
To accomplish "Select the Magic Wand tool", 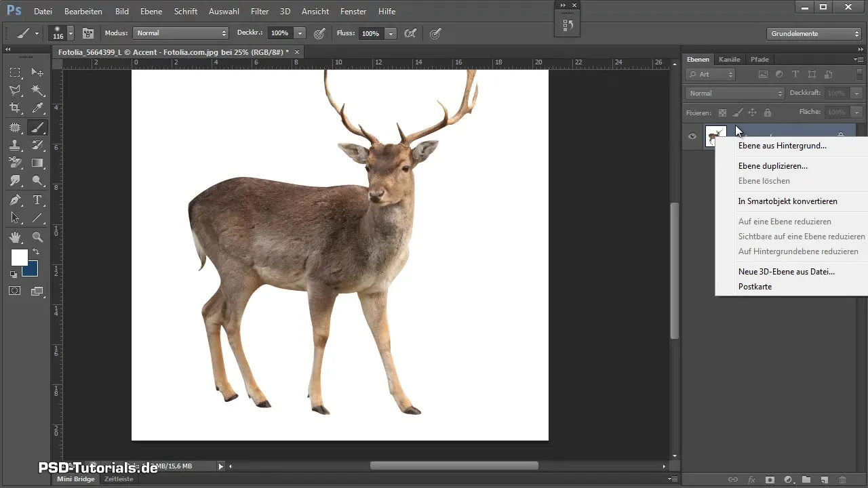I will point(37,90).
